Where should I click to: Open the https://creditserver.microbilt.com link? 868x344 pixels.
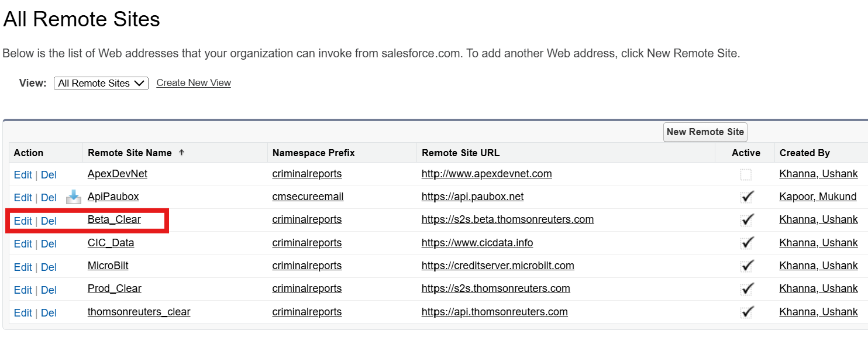[x=498, y=266]
